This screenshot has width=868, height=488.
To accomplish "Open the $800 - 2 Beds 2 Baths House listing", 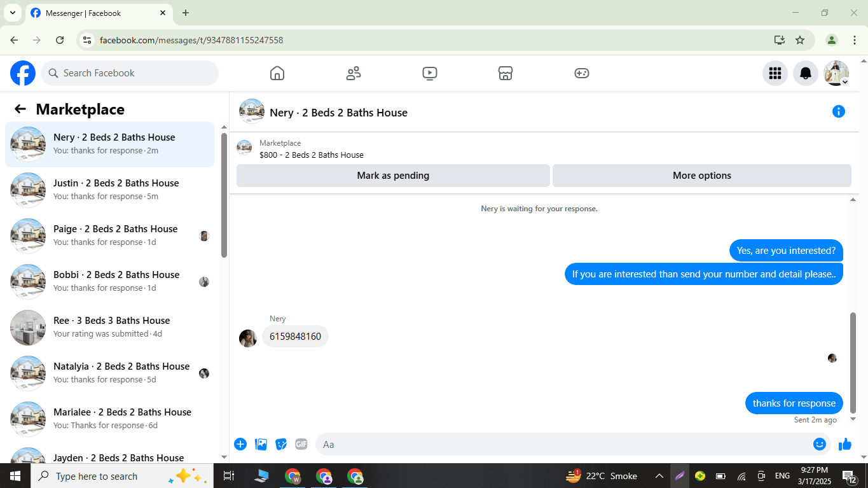I will pyautogui.click(x=312, y=155).
